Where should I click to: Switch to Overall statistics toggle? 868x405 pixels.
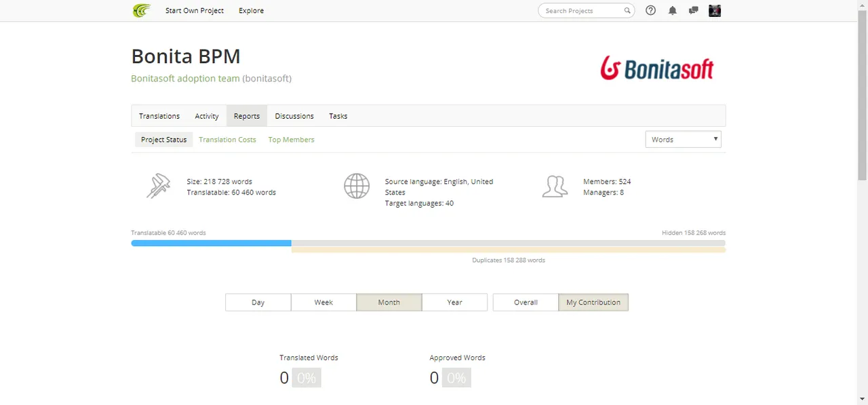526,302
